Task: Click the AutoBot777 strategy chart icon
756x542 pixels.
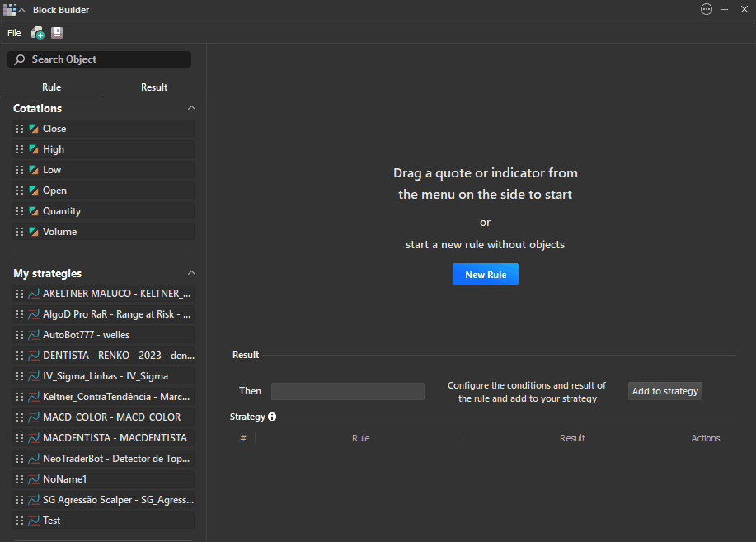Action: (x=34, y=335)
